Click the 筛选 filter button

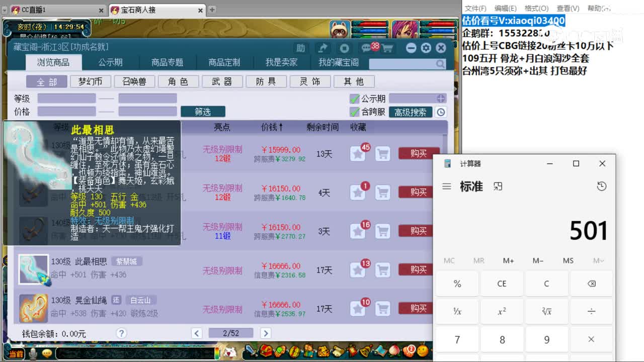click(203, 112)
